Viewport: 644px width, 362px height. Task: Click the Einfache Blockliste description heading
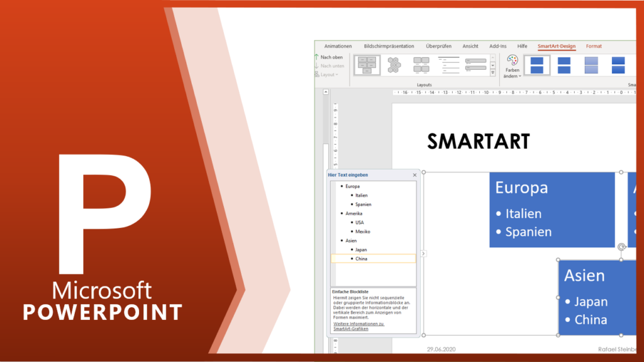coord(350,291)
